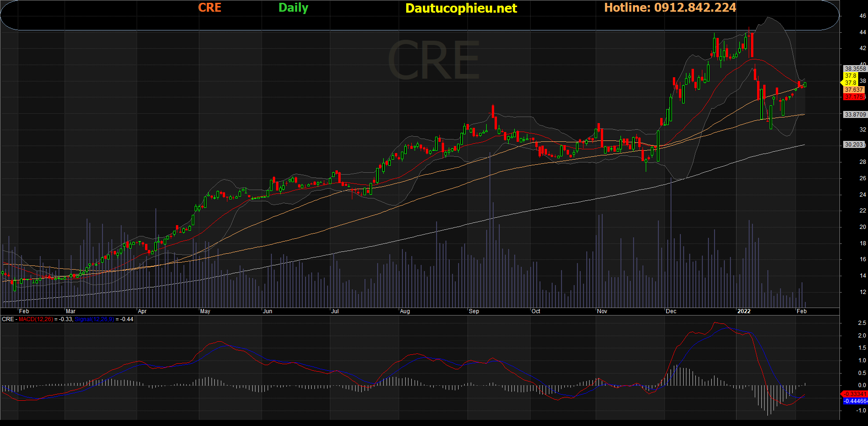Select the orange 37.637 price tag
Viewport: 868px width, 426px height.
853,90
